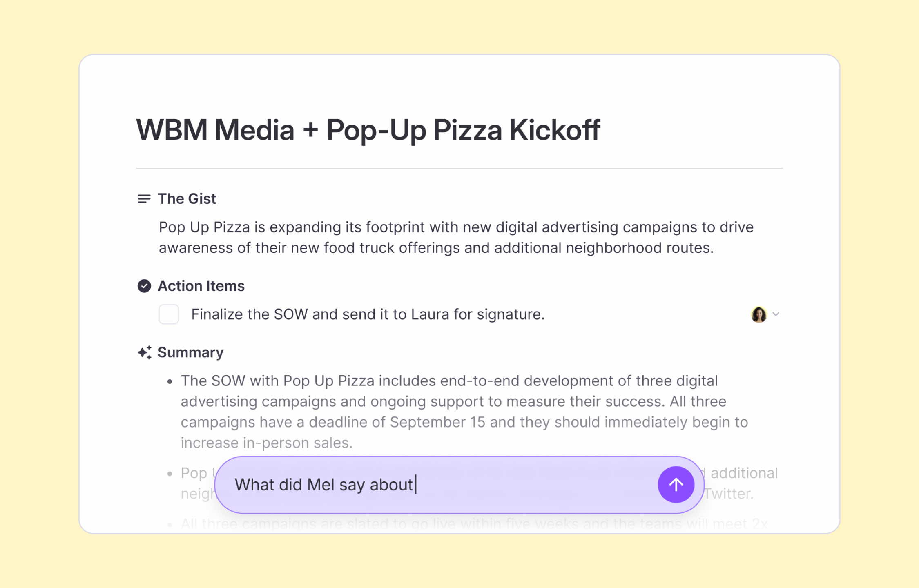Submit the "What did Mel say about" query
The width and height of the screenshot is (919, 588).
(676, 484)
